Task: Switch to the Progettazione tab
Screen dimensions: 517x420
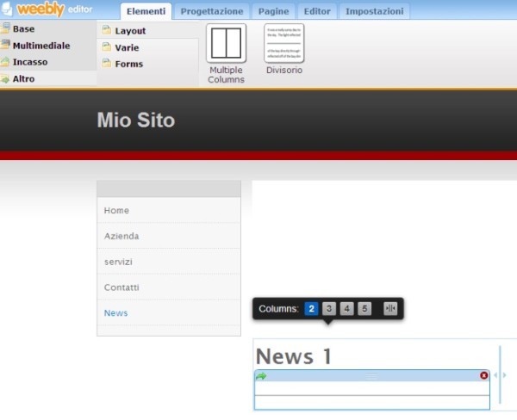Action: click(x=212, y=11)
